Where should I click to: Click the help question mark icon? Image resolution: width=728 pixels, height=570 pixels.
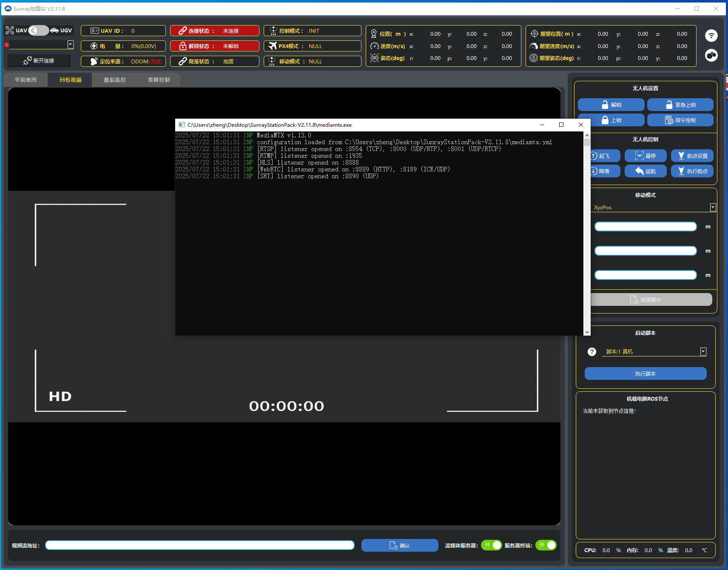click(591, 352)
